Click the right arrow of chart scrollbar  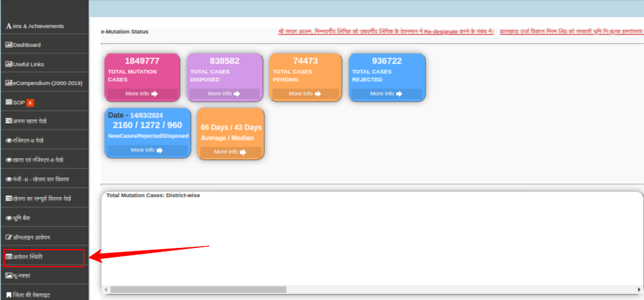[x=639, y=290]
